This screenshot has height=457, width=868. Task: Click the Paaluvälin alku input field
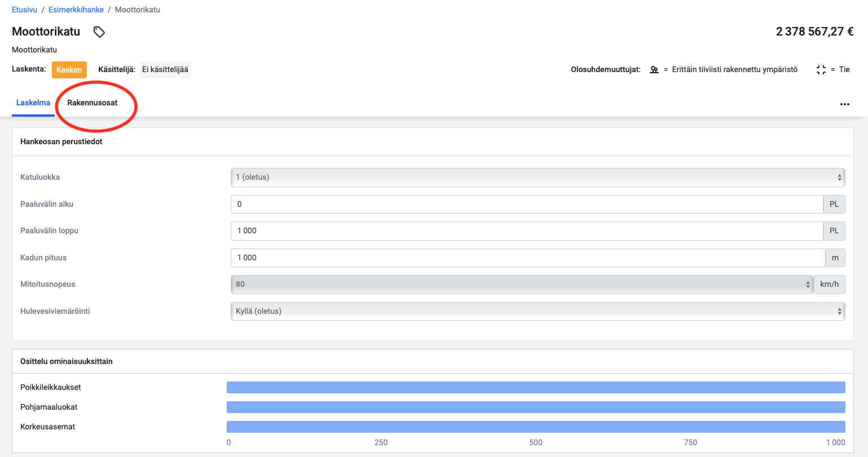coord(527,204)
